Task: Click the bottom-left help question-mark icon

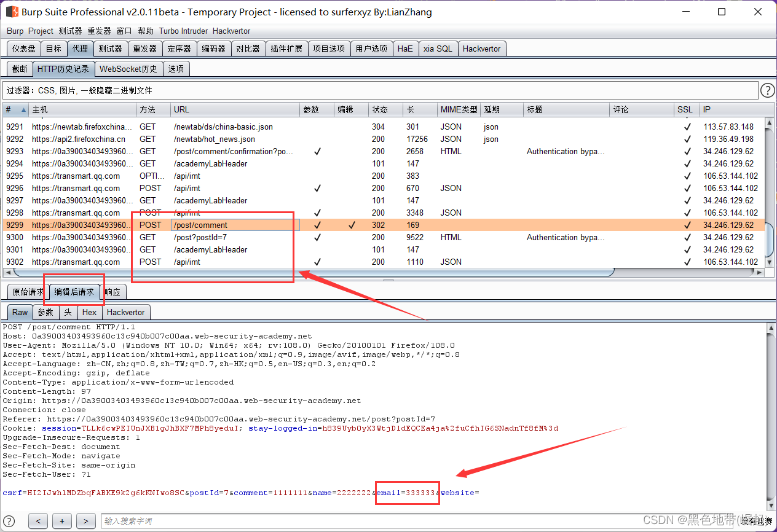Action: 9,521
